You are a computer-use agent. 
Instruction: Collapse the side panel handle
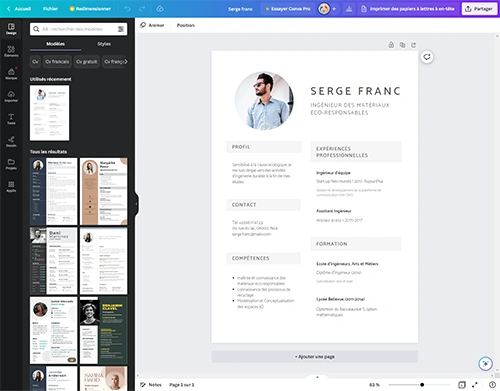tap(136, 204)
